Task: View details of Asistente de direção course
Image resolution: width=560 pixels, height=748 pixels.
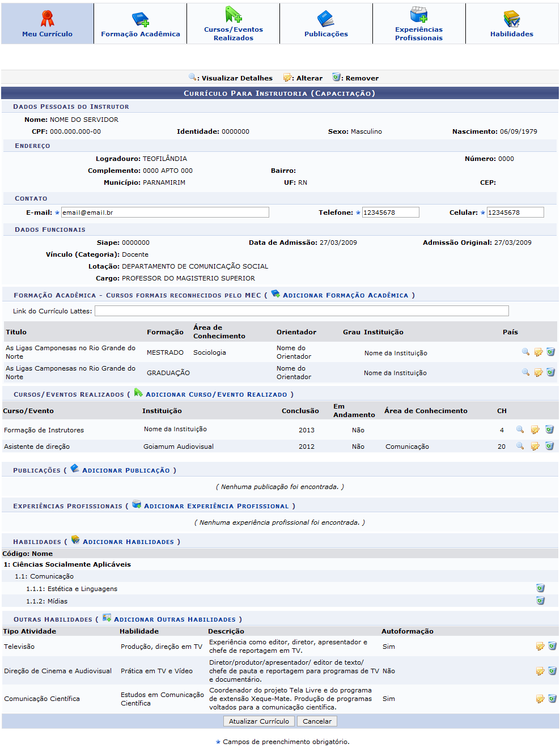Action: click(520, 446)
